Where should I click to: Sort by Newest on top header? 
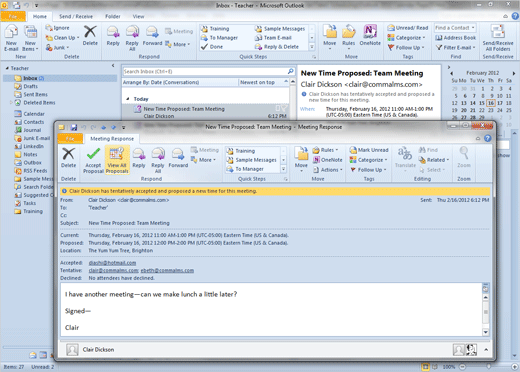point(263,82)
